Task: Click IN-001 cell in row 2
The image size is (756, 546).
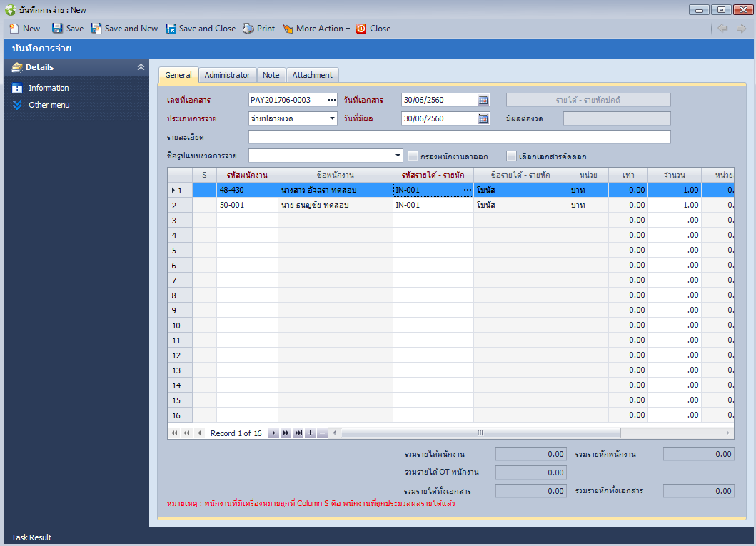Action: tap(433, 205)
